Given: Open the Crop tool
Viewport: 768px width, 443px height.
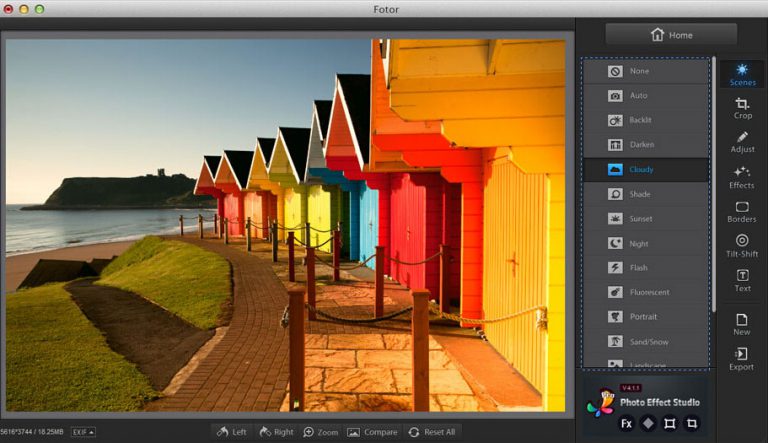Looking at the screenshot, I should coord(742,108).
